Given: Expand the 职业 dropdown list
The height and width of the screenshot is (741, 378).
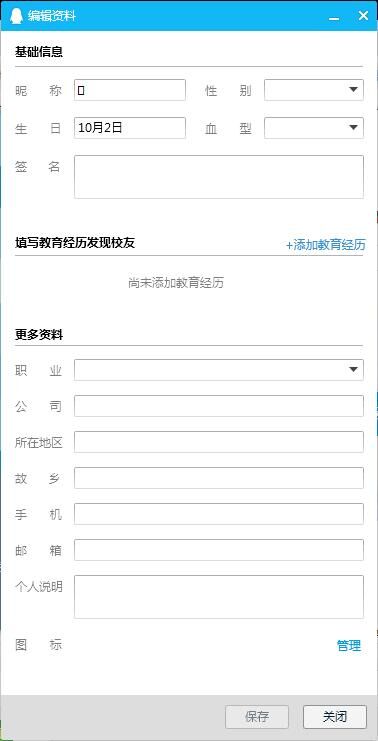Looking at the screenshot, I should pos(219,370).
